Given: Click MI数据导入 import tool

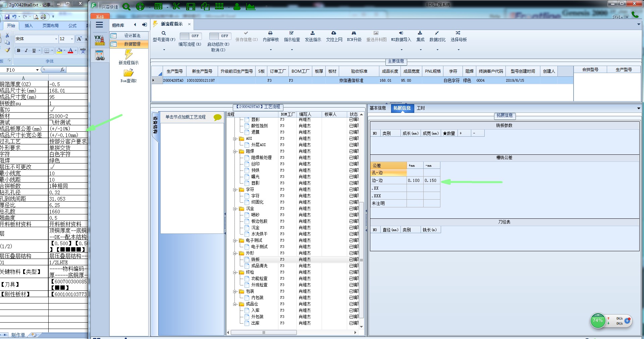Looking at the screenshot, I should pyautogui.click(x=401, y=37).
